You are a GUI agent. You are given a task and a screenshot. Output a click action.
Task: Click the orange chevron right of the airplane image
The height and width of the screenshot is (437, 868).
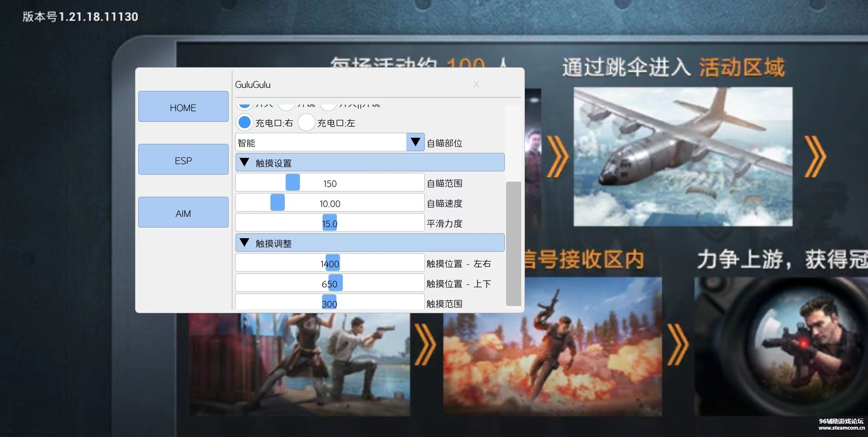[x=815, y=157]
